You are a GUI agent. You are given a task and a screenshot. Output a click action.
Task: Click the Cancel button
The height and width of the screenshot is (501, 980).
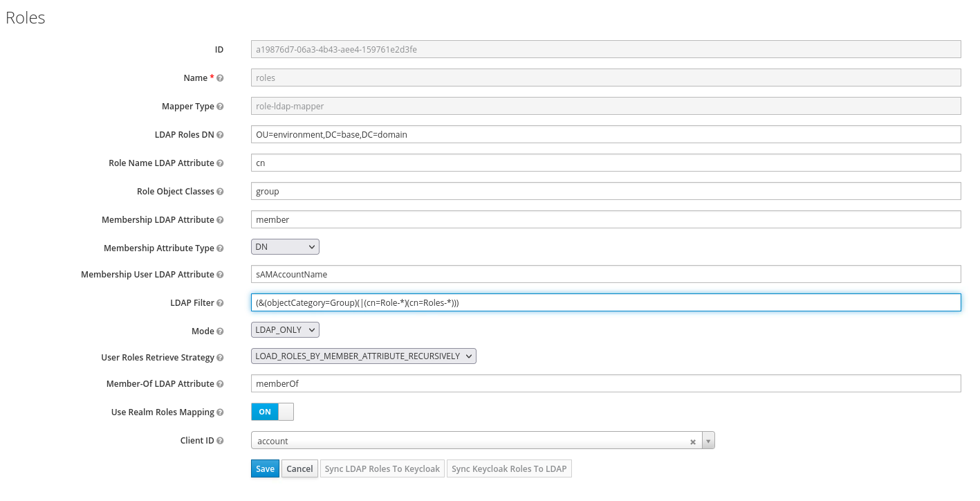(299, 469)
